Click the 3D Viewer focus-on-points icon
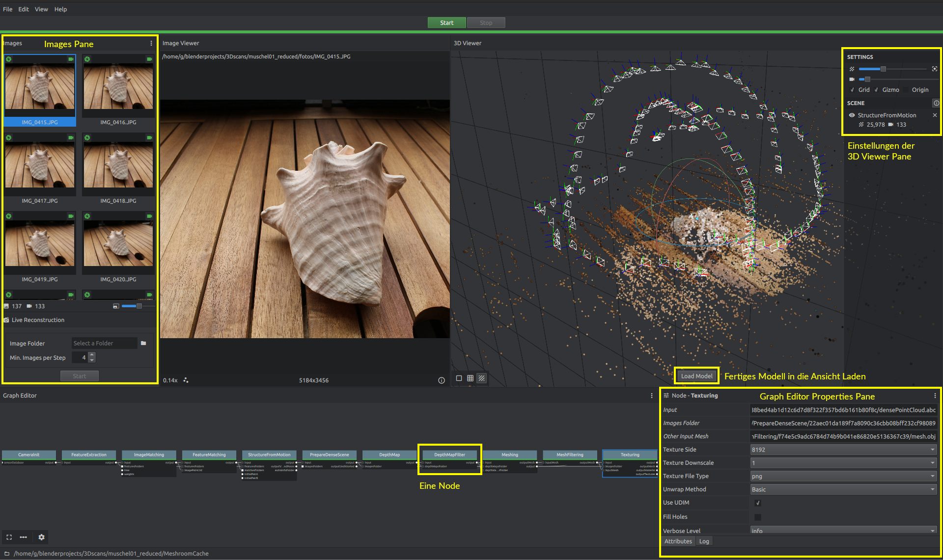The width and height of the screenshot is (943, 560). pyautogui.click(x=934, y=69)
